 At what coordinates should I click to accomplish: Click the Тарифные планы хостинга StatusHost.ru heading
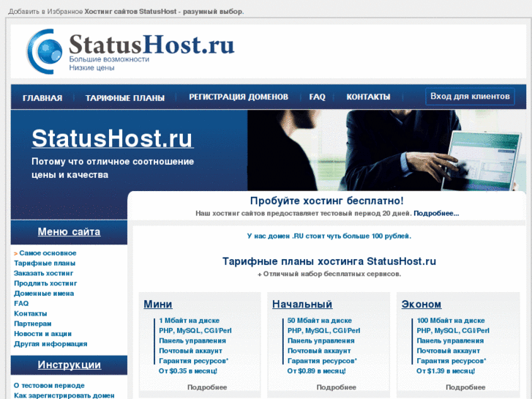(329, 261)
